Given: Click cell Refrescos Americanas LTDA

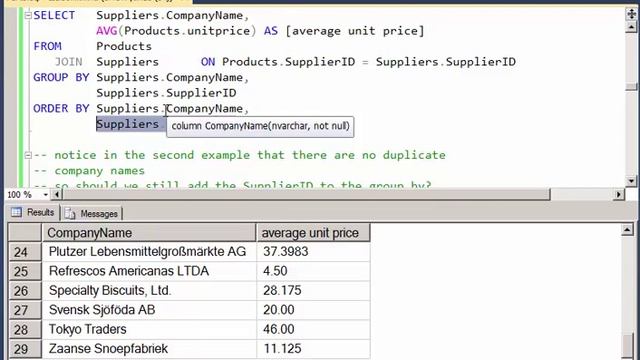Looking at the screenshot, I should tap(149, 271).
